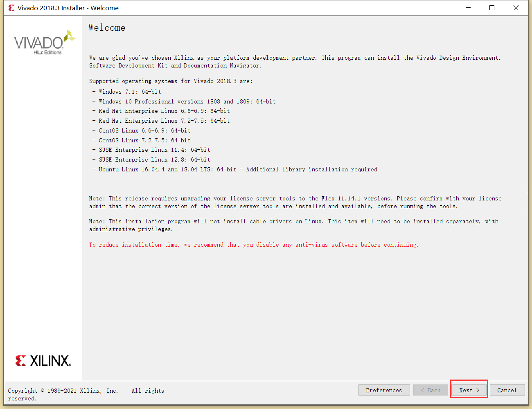
Task: Cancel the Vivado installation
Action: pos(507,390)
